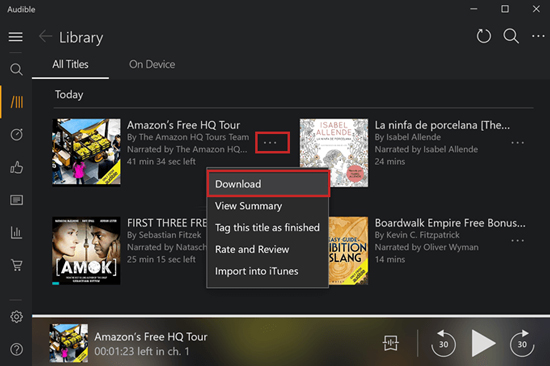
Task: Open options menu for La ninfa de porcelana
Action: (517, 142)
